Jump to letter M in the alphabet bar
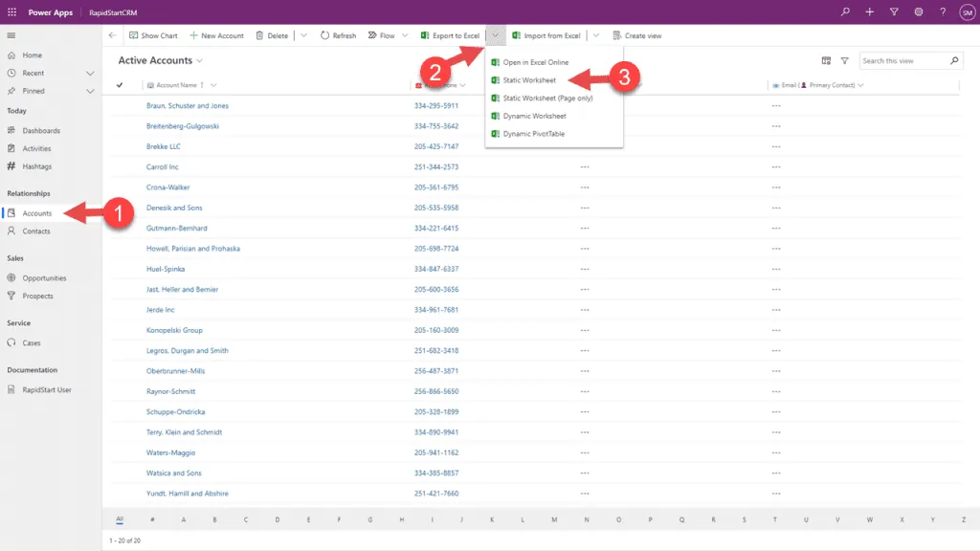Screen dimensions: 980x551 tap(556, 518)
